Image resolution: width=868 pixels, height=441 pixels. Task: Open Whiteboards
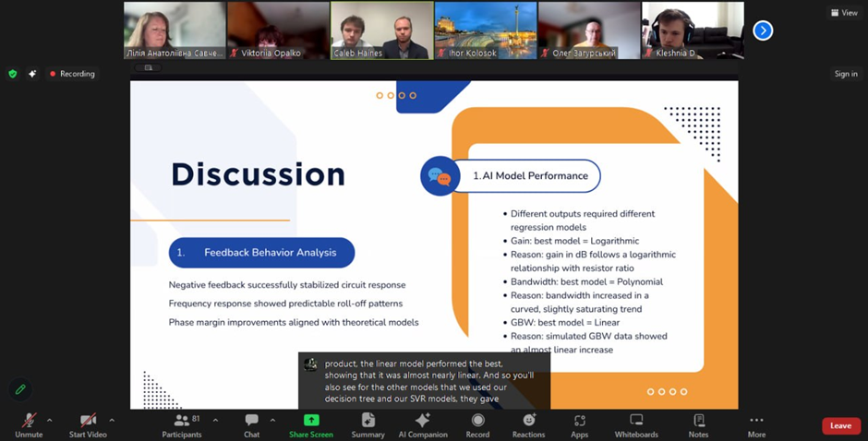pyautogui.click(x=636, y=423)
